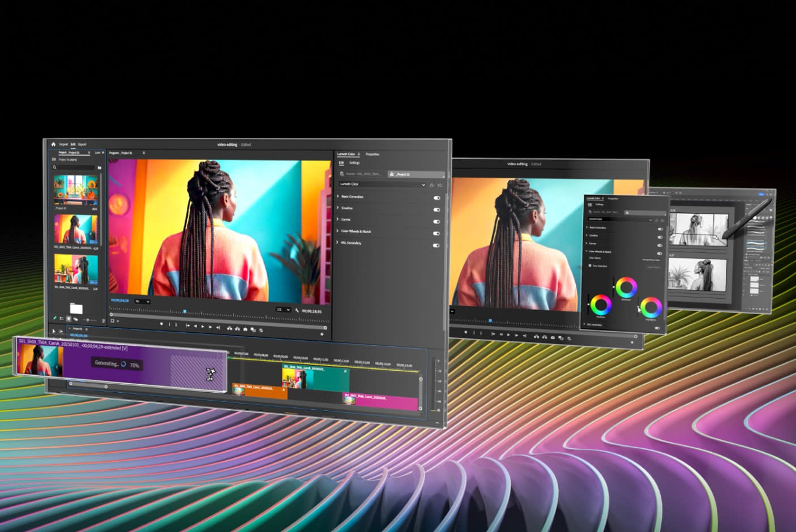Click the Step Forward icon in transport controls
The width and height of the screenshot is (796, 532).
coord(211,327)
